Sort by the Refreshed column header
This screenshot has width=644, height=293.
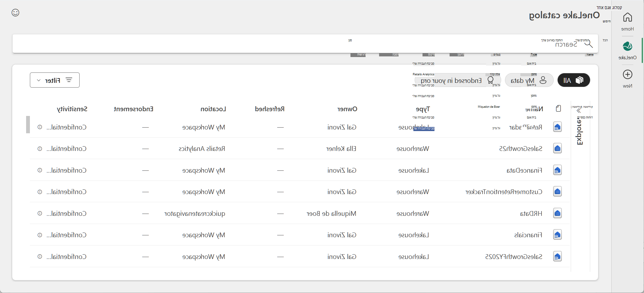[x=270, y=109]
